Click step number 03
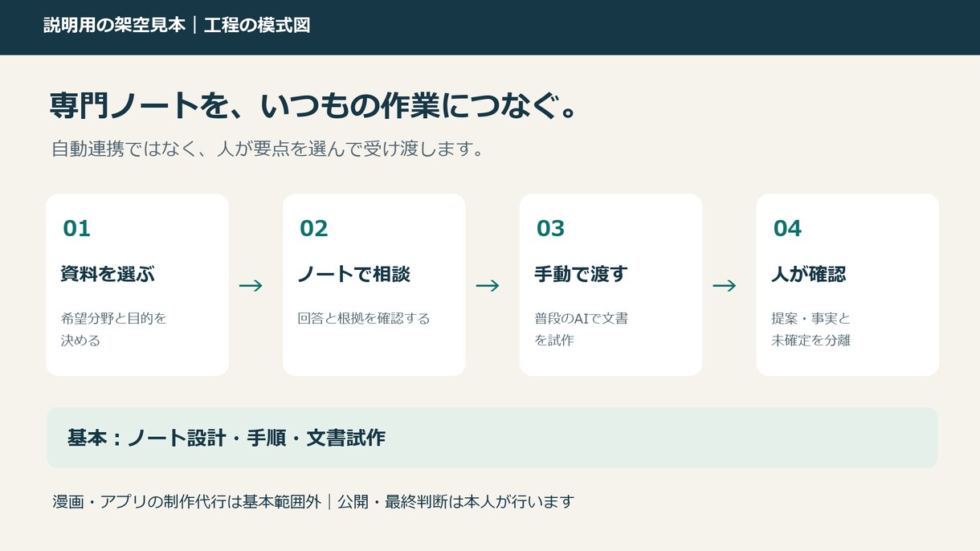980x551 pixels. (551, 229)
